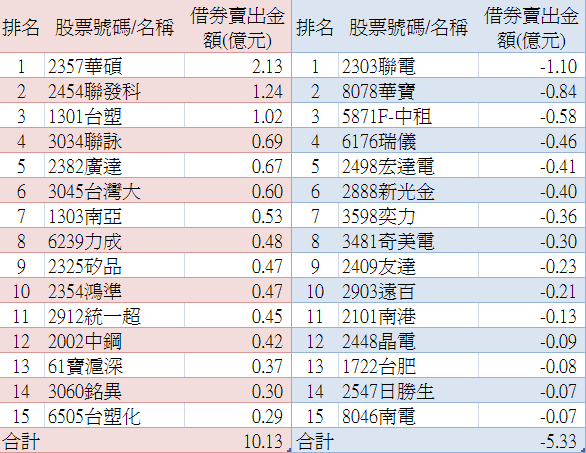Image resolution: width=586 pixels, height=453 pixels.
Task: Click the cell 5871F-中租
Action: pos(408,115)
